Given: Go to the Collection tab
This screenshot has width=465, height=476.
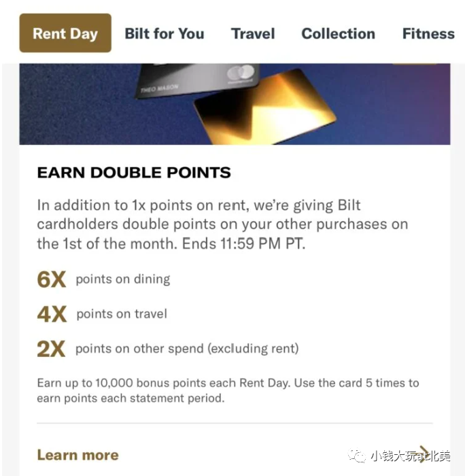Looking at the screenshot, I should 338,33.
